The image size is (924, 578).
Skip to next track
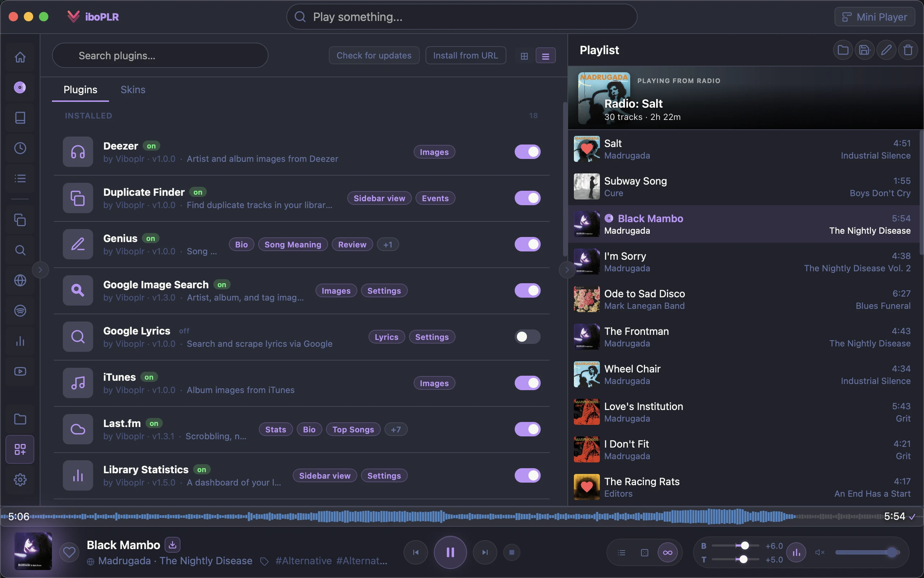pos(485,552)
